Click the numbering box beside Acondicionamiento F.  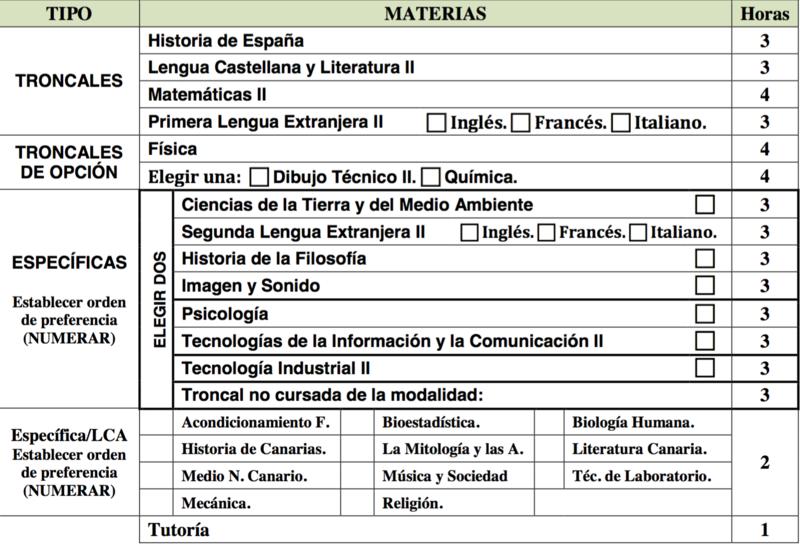(x=157, y=422)
